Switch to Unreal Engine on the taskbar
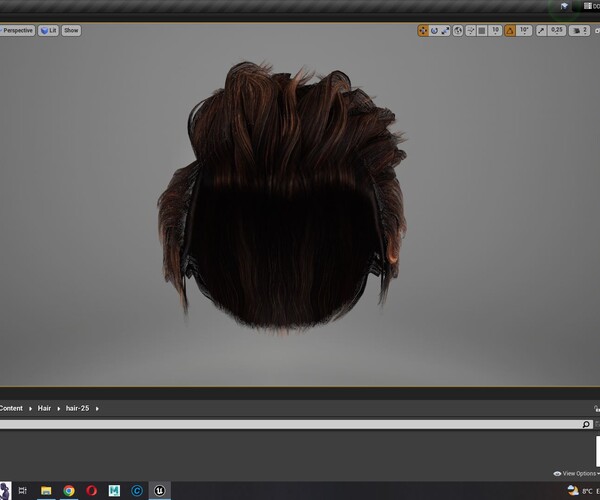This screenshot has width=600, height=500. tap(160, 490)
